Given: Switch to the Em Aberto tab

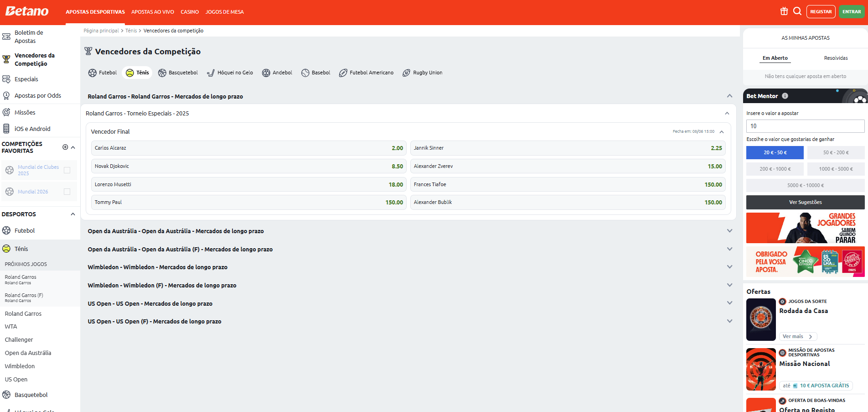Looking at the screenshot, I should [775, 58].
